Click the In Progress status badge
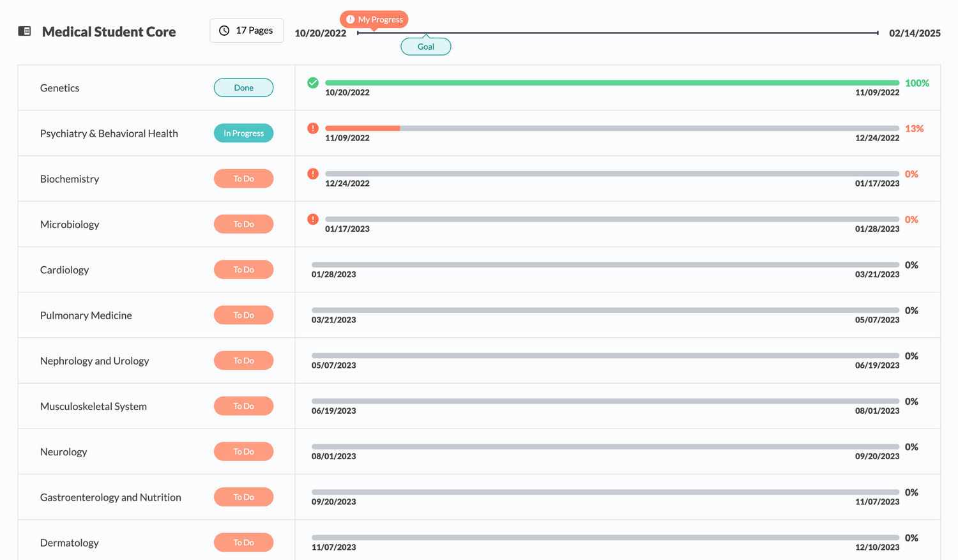The image size is (958, 560). click(243, 133)
